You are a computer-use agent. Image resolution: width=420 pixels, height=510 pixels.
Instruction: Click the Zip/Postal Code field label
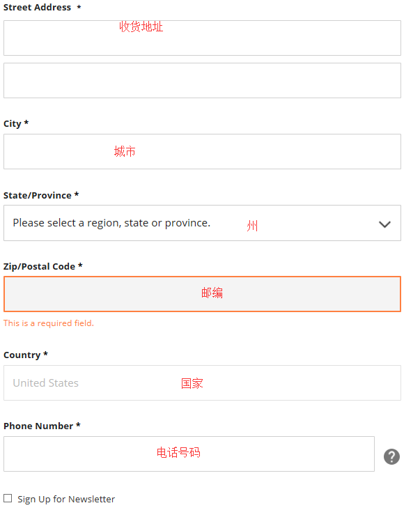pyautogui.click(x=40, y=266)
